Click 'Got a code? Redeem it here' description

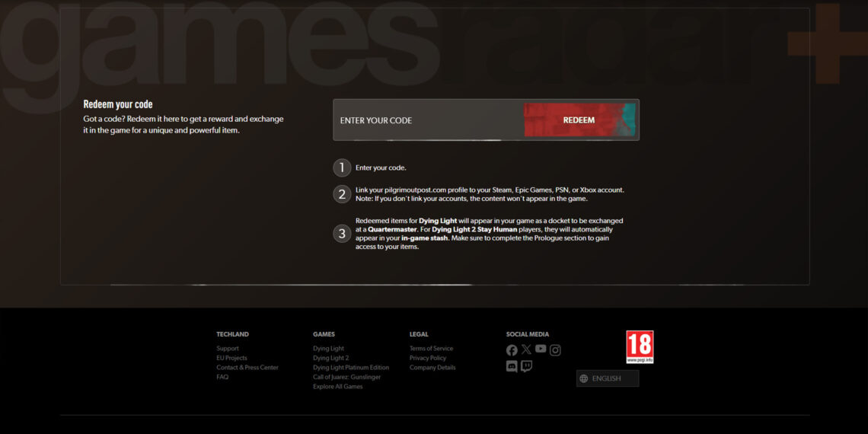[x=183, y=125]
